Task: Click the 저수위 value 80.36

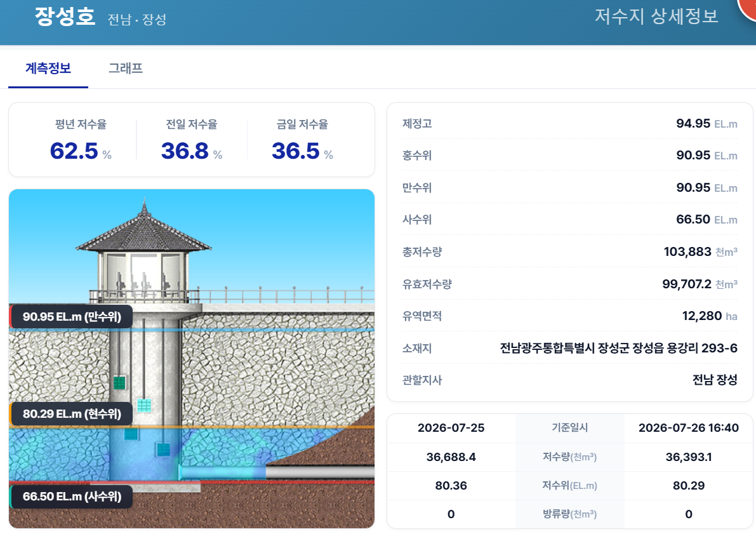Action: click(451, 485)
